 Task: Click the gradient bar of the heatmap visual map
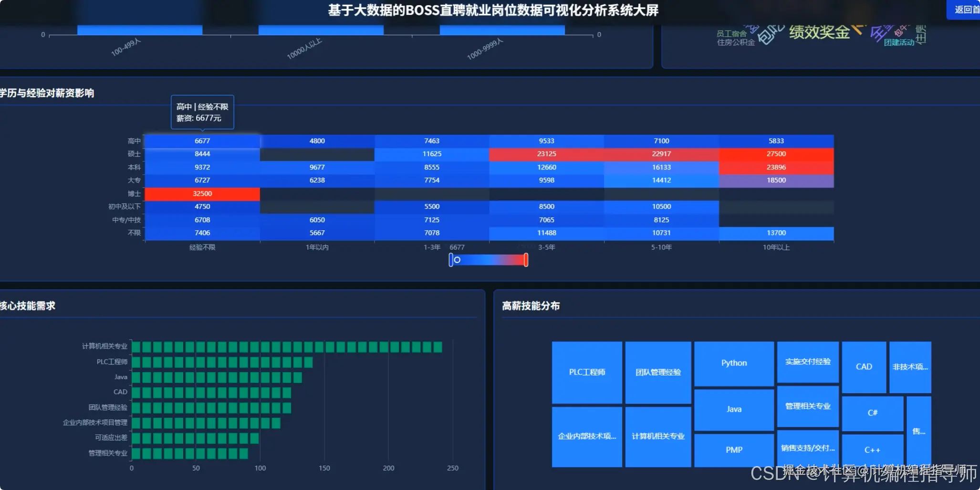[488, 260]
